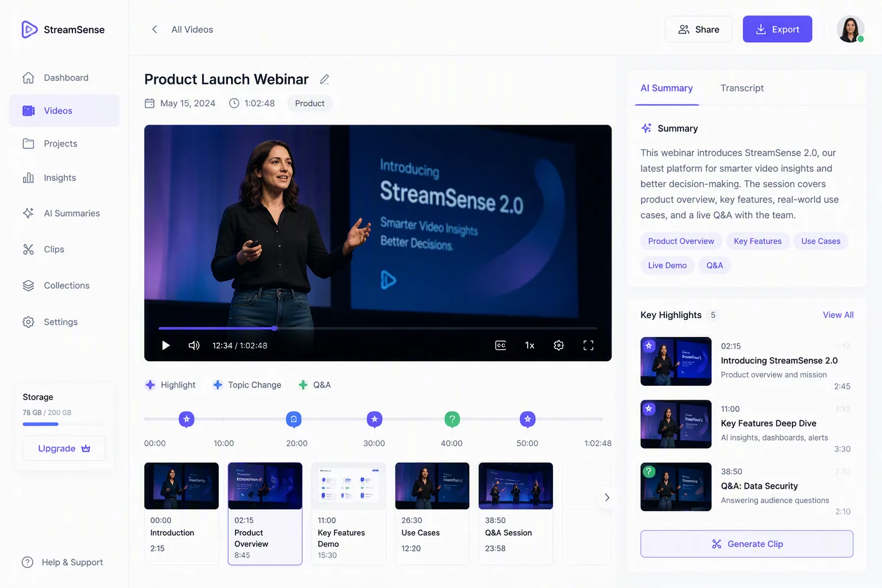
Task: View all key highlights
Action: (838, 315)
